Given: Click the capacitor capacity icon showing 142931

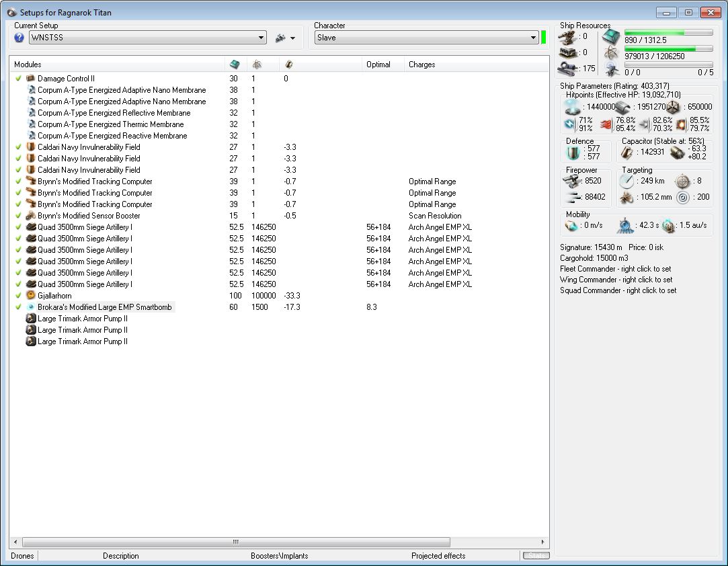Looking at the screenshot, I should point(626,153).
